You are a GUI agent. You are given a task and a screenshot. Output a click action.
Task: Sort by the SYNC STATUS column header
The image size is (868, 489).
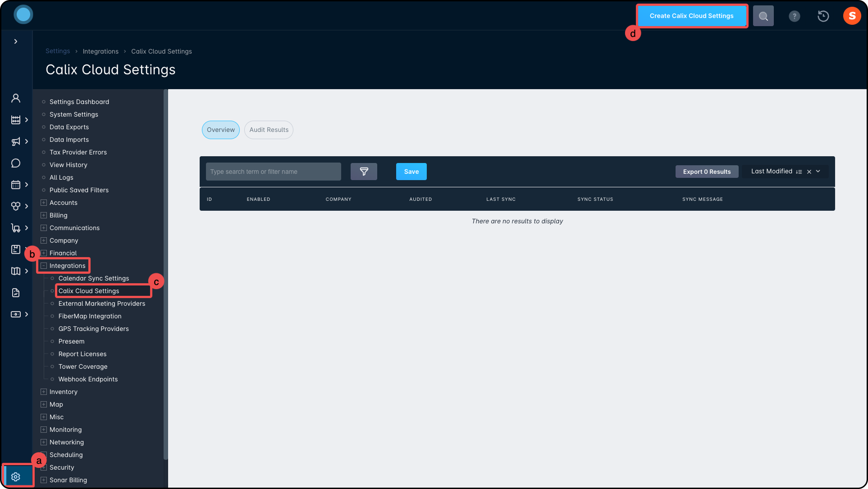click(595, 199)
